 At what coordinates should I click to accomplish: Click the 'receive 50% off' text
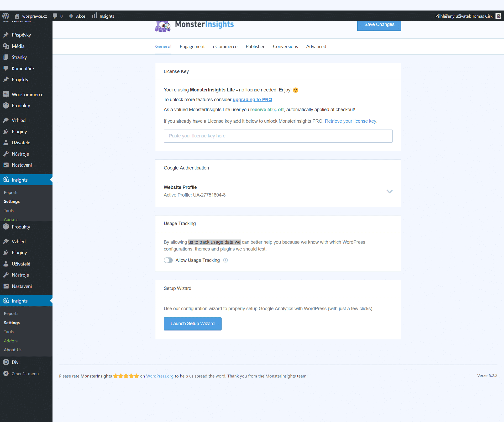[267, 110]
